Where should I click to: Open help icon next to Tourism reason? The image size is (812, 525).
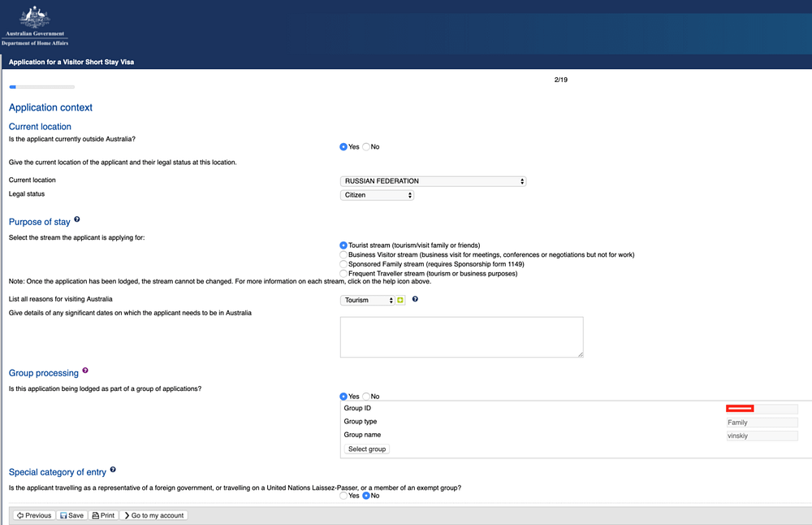[x=415, y=299]
